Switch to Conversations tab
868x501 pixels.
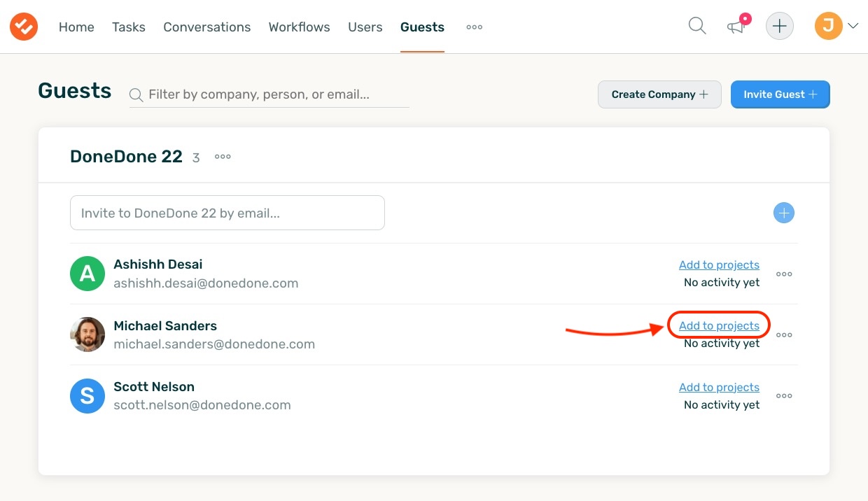[x=207, y=27]
